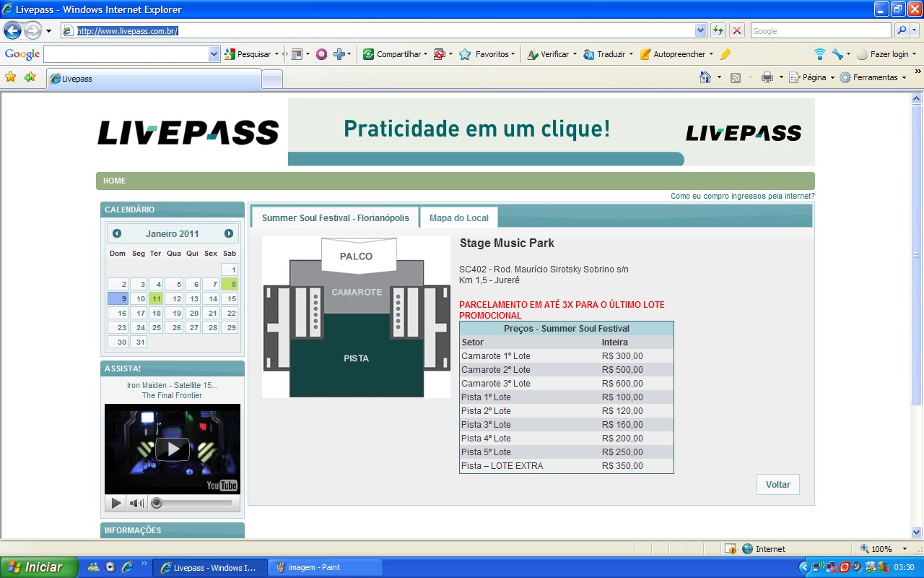Viewport: 924px width, 578px height.
Task: Switch to the Mapa do Local tab
Action: tap(458, 217)
